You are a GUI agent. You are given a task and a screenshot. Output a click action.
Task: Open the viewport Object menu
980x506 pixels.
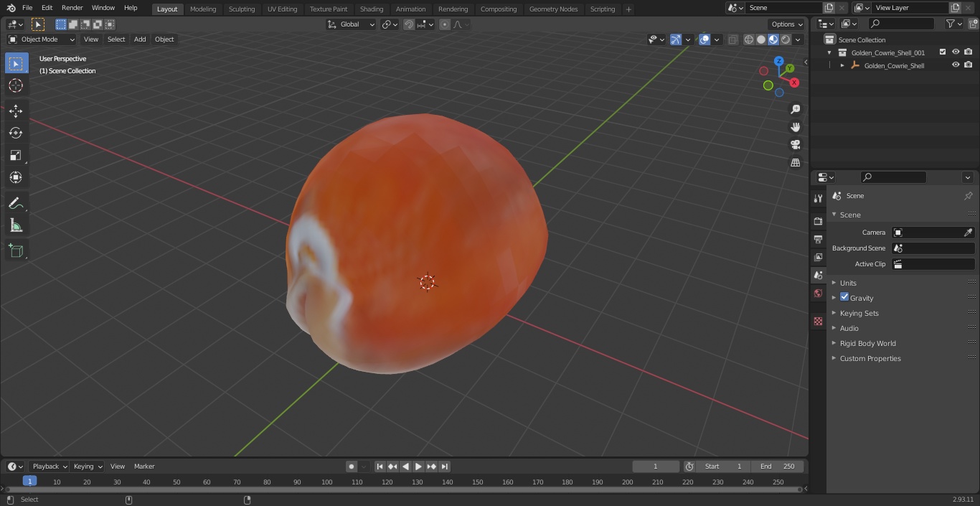pyautogui.click(x=164, y=39)
